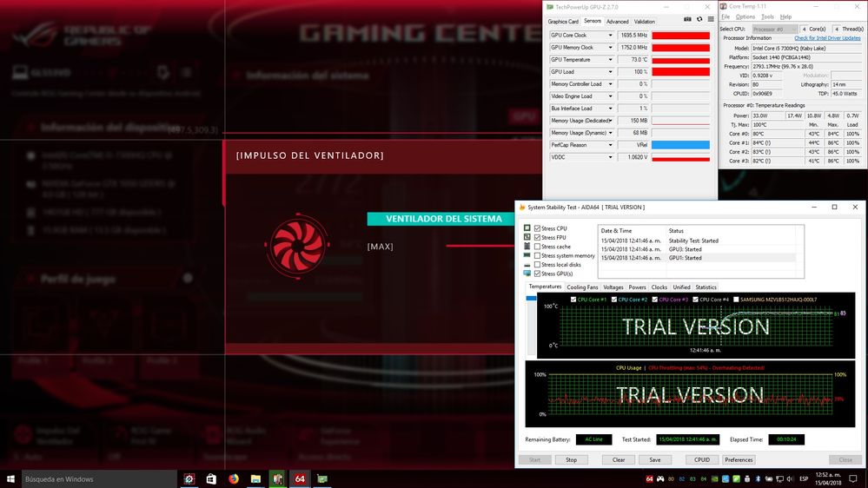Enable the Stress cache checkbox
This screenshot has width=868, height=488.
pos(537,247)
